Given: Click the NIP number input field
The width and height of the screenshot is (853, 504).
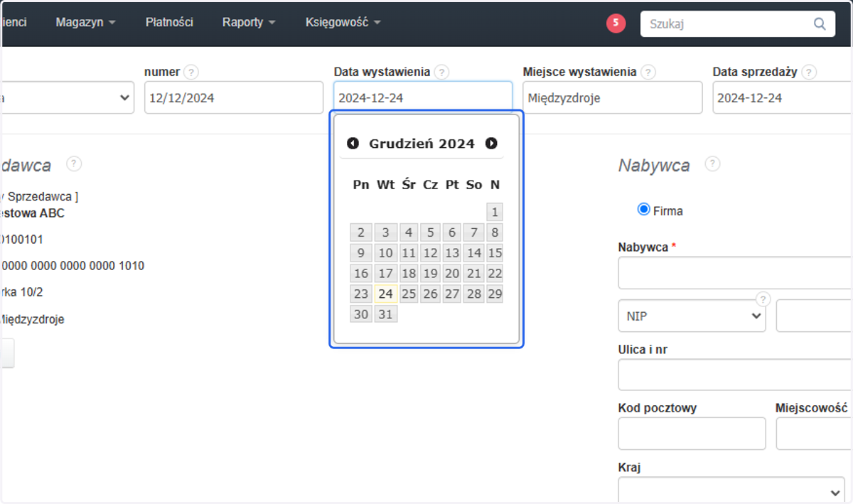Looking at the screenshot, I should click(815, 316).
